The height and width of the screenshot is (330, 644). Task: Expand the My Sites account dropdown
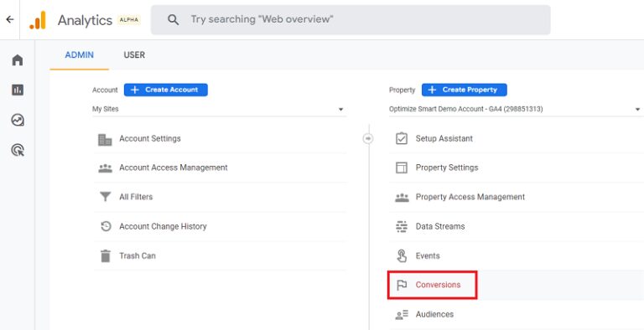pos(218,109)
